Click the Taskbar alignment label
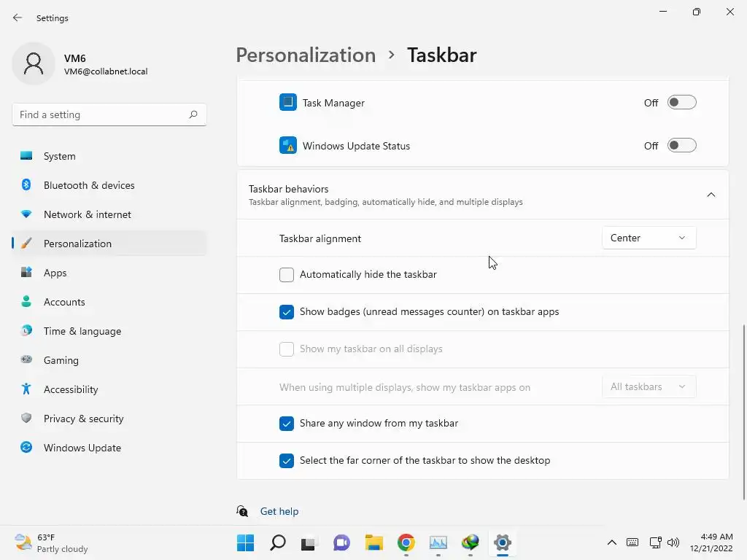The height and width of the screenshot is (560, 747). click(320, 238)
